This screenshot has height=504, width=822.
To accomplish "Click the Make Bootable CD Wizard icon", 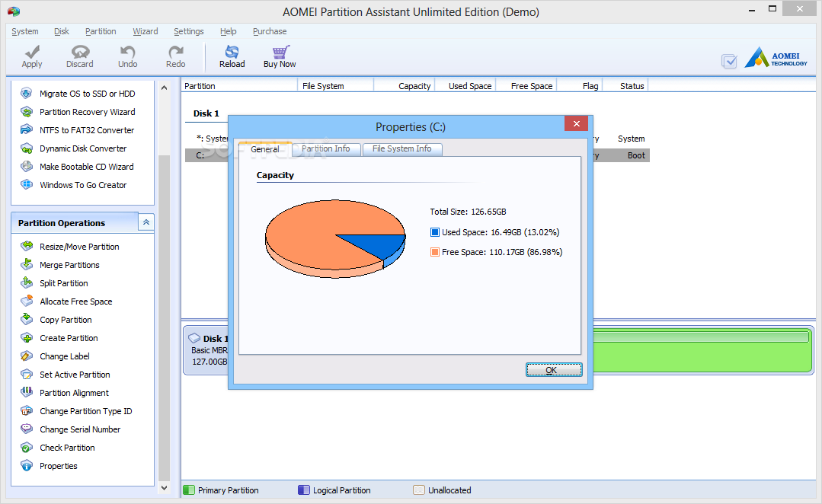I will click(26, 167).
